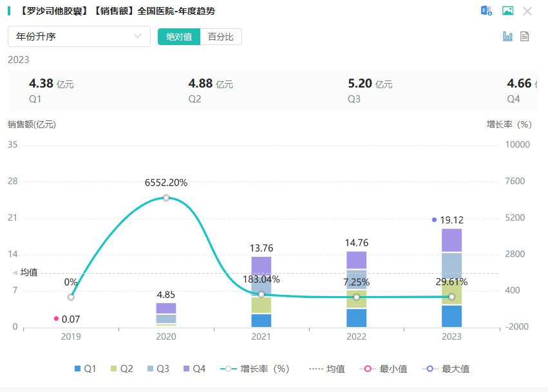Image resolution: width=548 pixels, height=392 pixels.
Task: Click the sort dropdown chevron arrow
Action: (138, 37)
